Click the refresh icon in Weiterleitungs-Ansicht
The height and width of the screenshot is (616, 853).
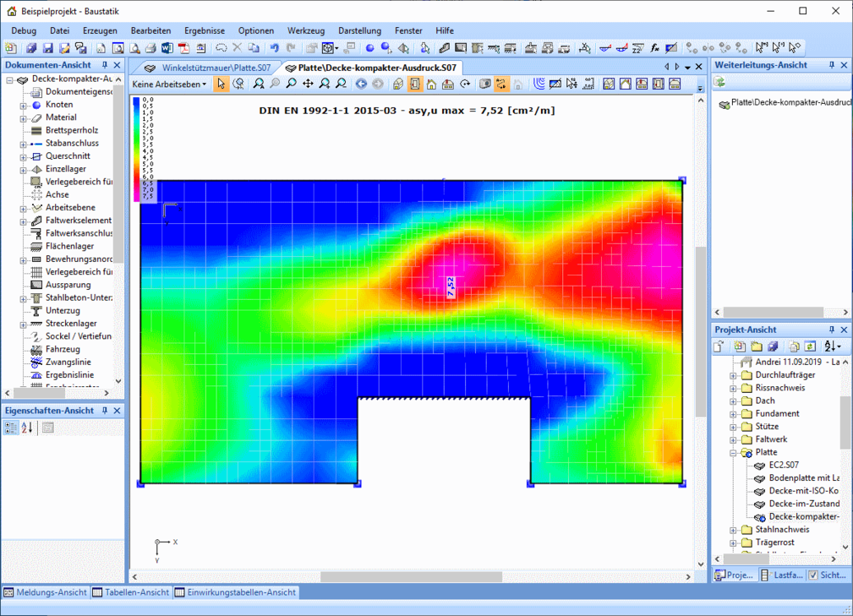coord(720,83)
